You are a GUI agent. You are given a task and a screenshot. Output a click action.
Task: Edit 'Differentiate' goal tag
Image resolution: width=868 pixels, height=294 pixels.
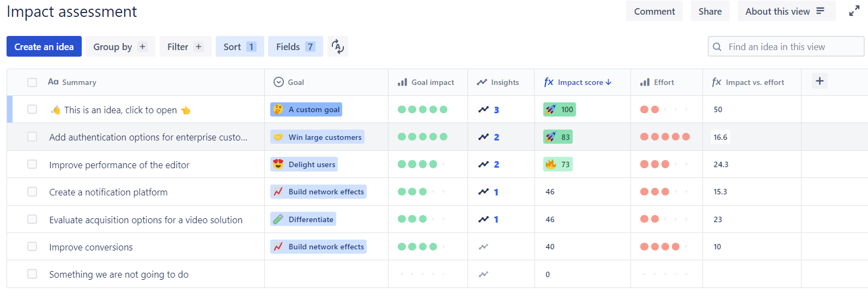[x=303, y=219]
